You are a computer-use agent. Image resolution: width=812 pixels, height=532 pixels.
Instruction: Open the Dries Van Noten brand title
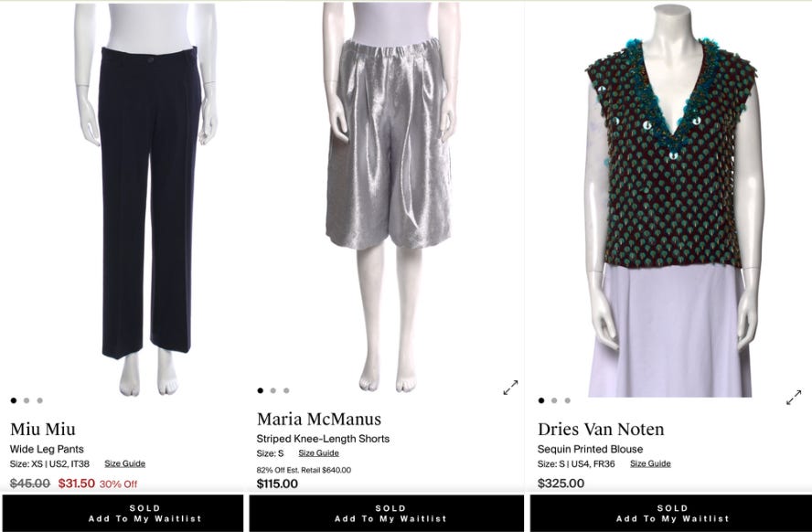601,429
